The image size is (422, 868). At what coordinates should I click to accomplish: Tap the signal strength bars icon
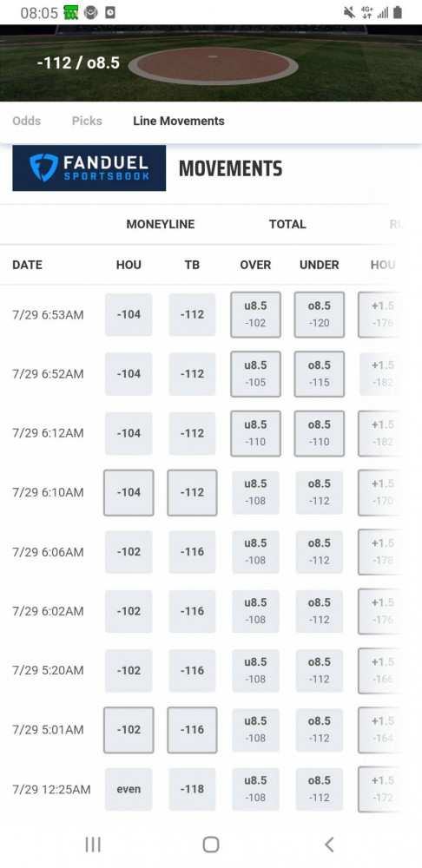382,12
